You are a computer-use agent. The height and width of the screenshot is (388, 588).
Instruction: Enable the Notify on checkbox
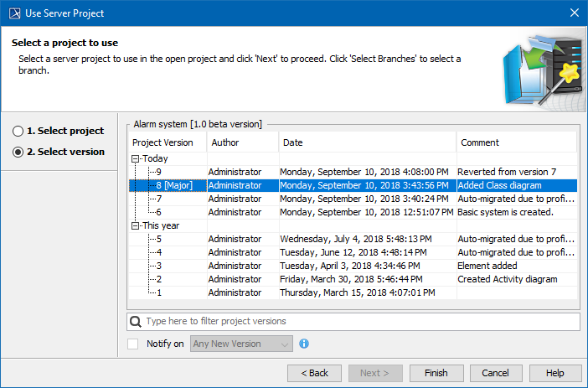coord(133,344)
